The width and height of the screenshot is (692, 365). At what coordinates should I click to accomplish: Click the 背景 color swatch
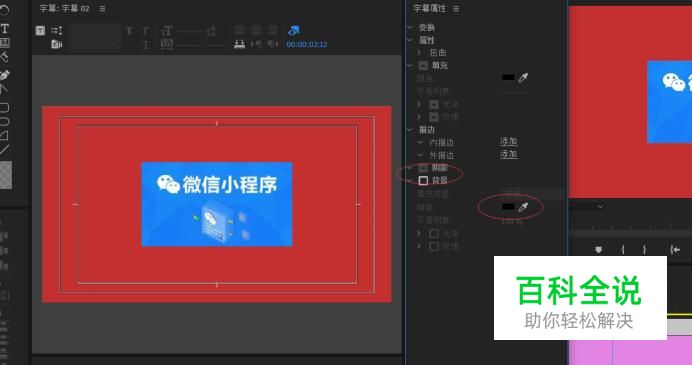[x=508, y=207]
